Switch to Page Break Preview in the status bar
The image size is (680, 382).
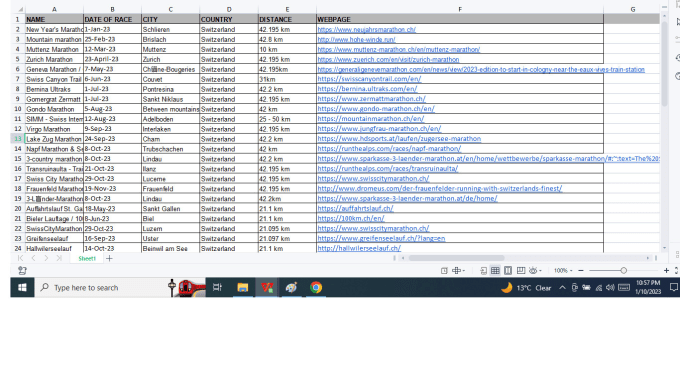pos(520,271)
